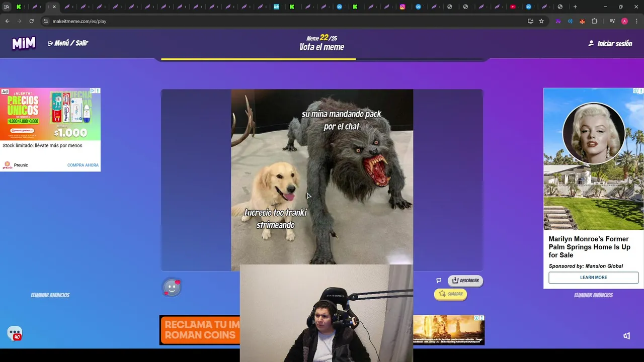Screen dimensions: 644x362
Task: Click the blue sound-wave extension icon
Action: tap(570, 21)
